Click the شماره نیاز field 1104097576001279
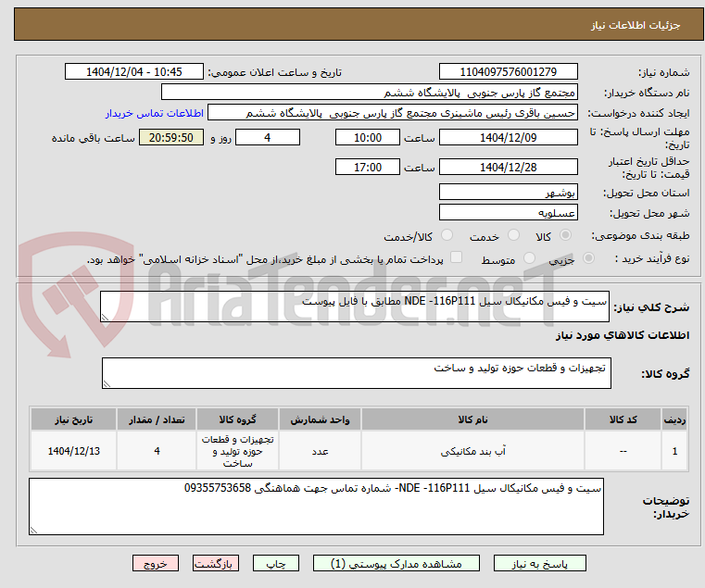The image size is (705, 588). [508, 71]
